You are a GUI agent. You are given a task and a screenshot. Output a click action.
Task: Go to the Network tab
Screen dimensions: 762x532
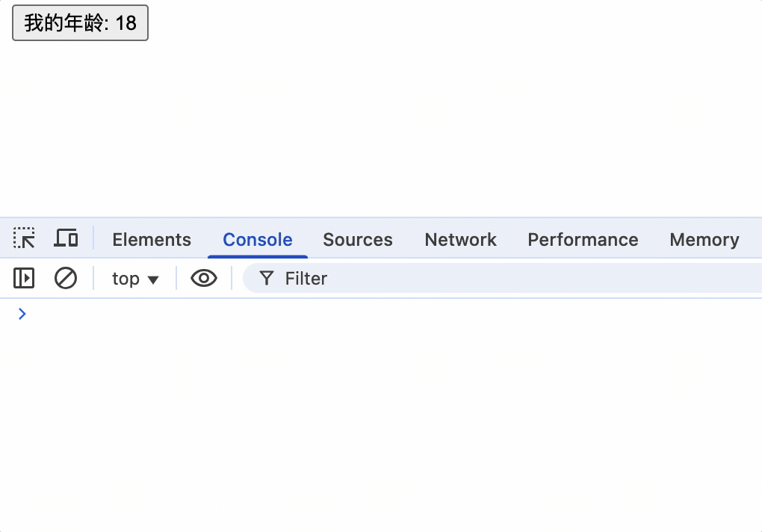coord(461,240)
